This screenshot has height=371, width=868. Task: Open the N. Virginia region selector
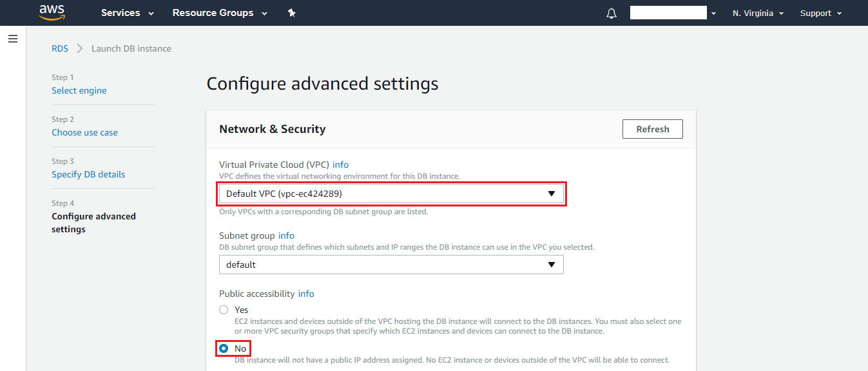tap(758, 13)
